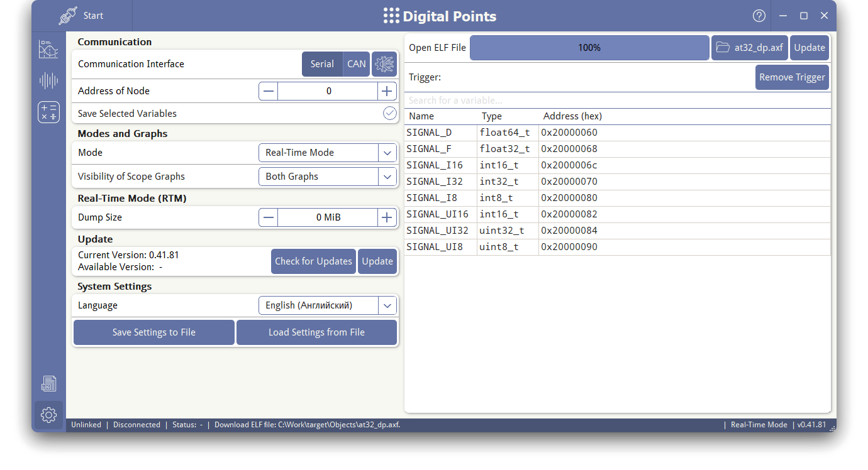The width and height of the screenshot is (868, 470).
Task: Open the settings gear sidebar icon
Action: pyautogui.click(x=48, y=415)
